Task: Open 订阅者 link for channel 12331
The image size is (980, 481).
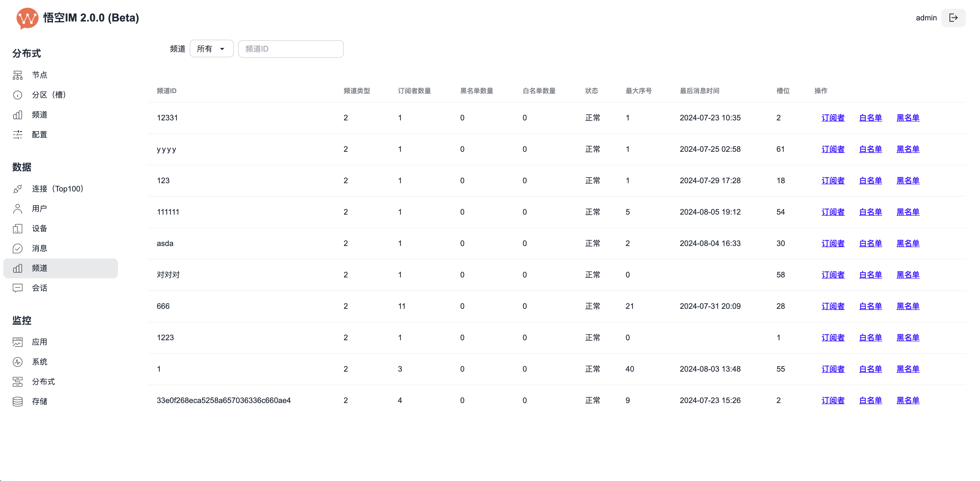Action: coord(833,118)
